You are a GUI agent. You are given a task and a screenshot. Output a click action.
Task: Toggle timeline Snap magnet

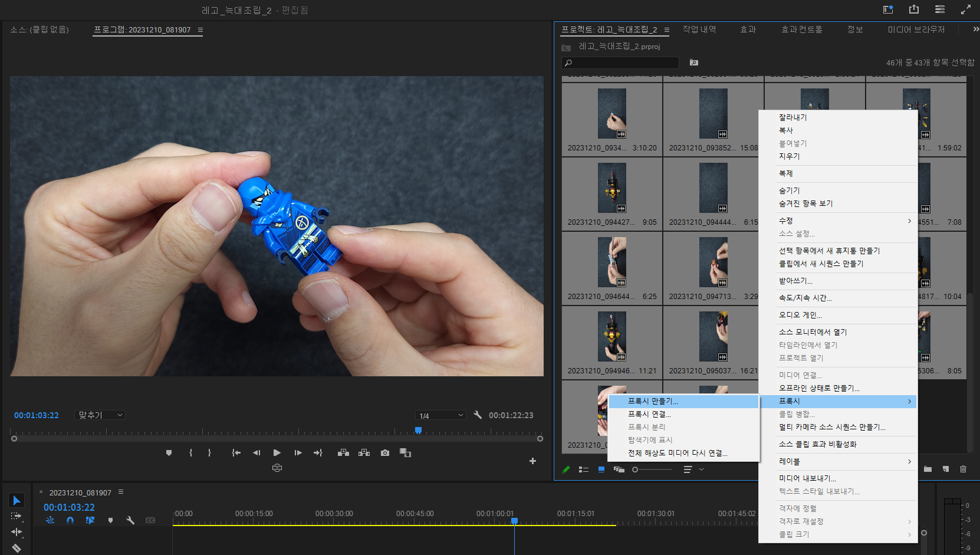[70, 520]
